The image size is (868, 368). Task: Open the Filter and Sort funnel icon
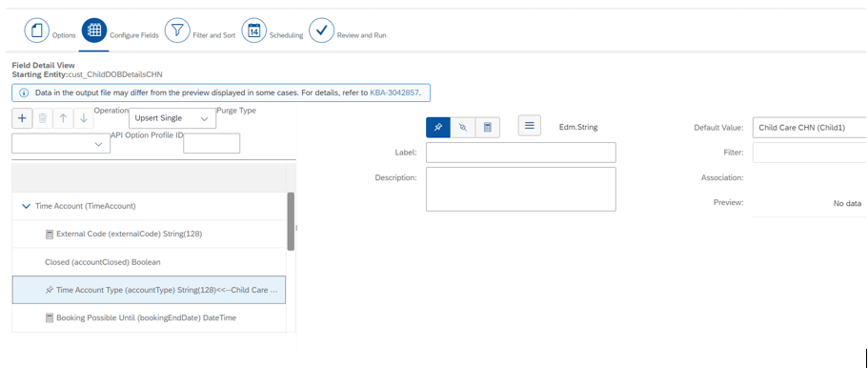(x=177, y=31)
